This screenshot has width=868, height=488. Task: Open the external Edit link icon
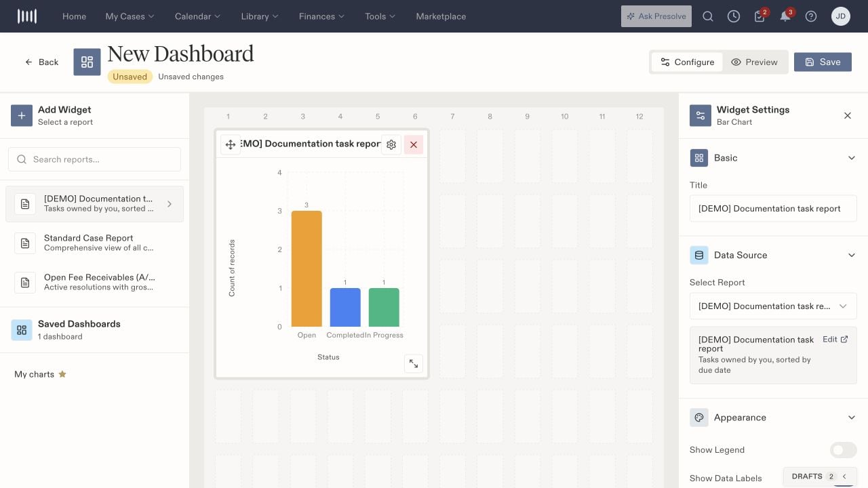[x=844, y=340]
